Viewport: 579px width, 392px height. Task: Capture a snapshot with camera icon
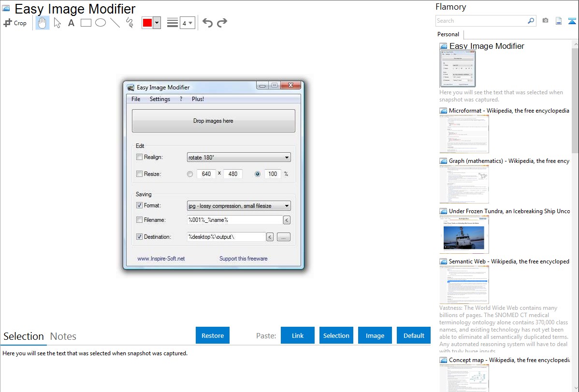(545, 21)
